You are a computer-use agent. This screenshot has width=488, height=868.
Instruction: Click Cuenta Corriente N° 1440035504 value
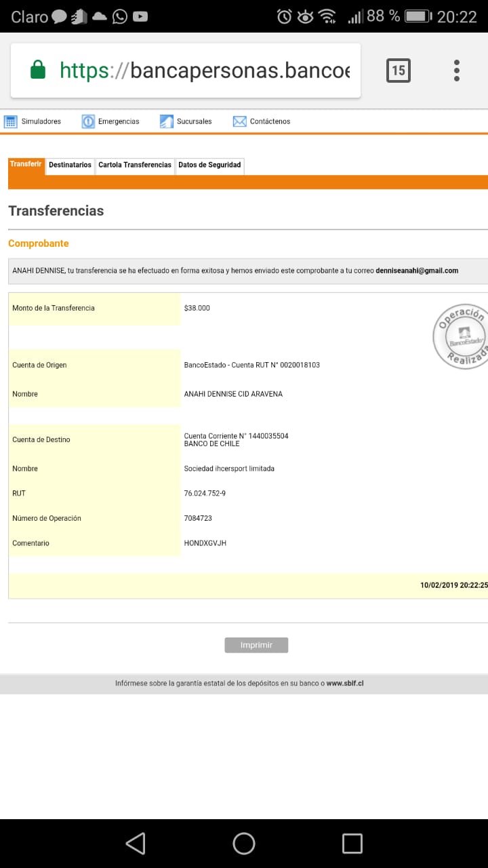[x=237, y=436]
